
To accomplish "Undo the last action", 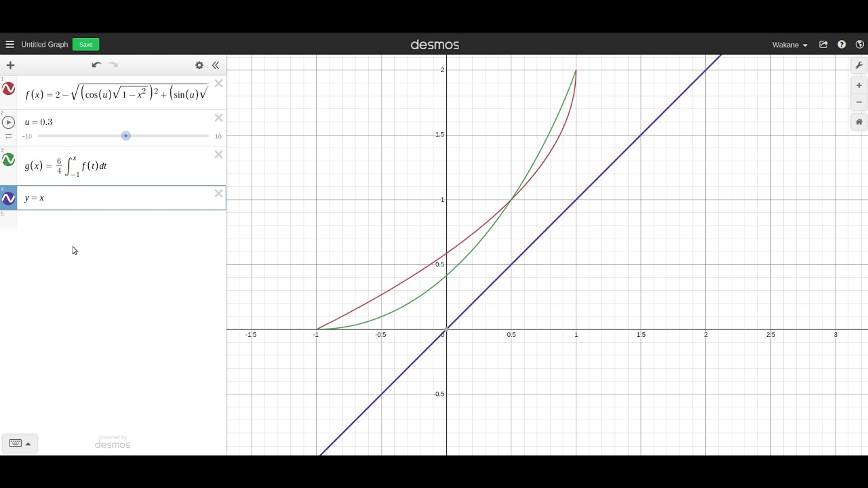I will 96,65.
